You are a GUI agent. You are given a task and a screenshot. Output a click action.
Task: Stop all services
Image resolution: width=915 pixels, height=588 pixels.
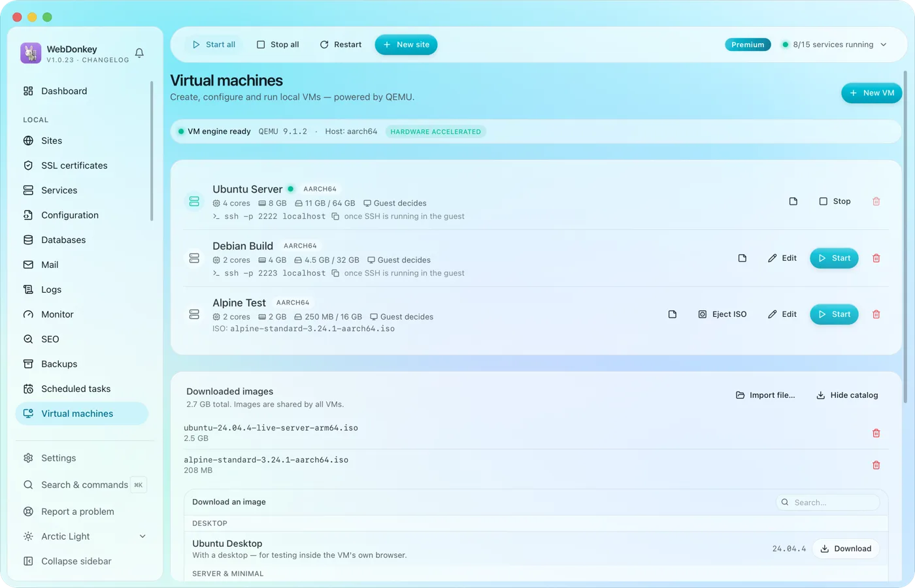click(278, 44)
